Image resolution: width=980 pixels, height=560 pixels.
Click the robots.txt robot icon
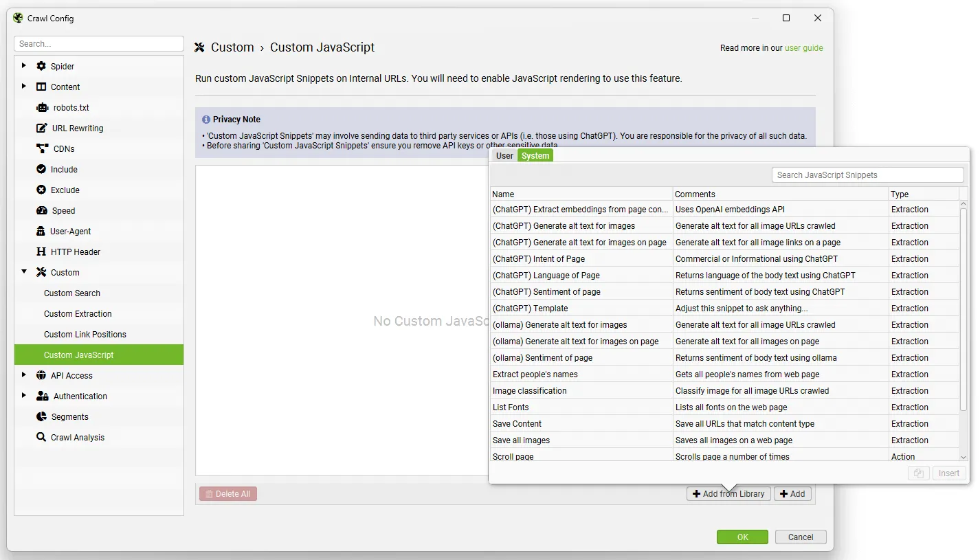42,108
